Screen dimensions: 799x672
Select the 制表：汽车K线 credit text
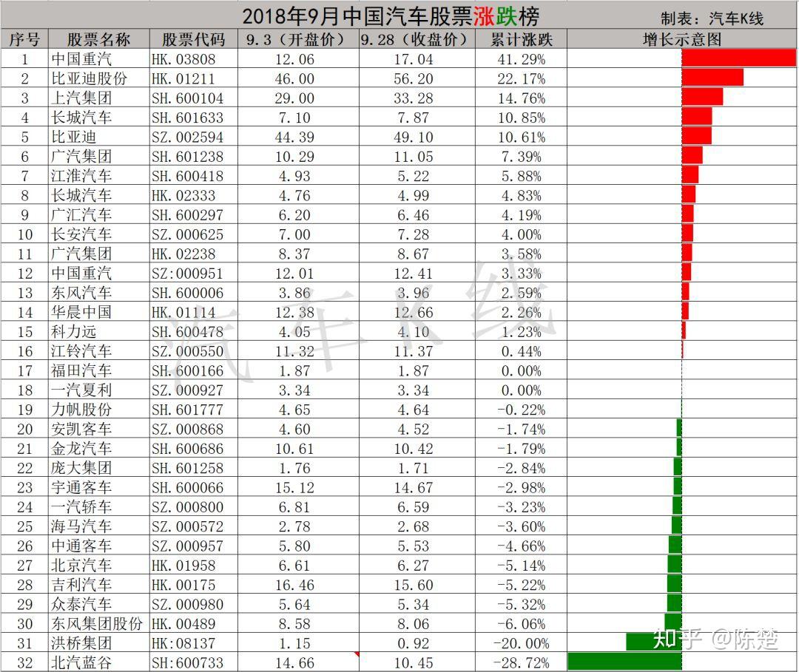tap(712, 18)
